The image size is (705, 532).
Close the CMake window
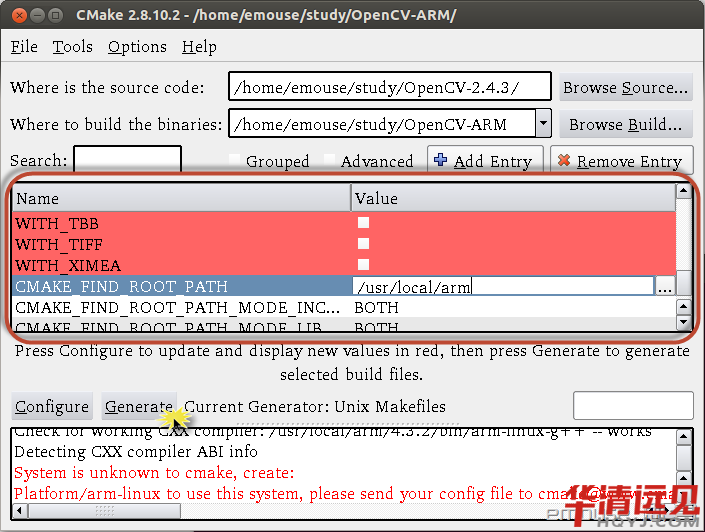pos(18,13)
